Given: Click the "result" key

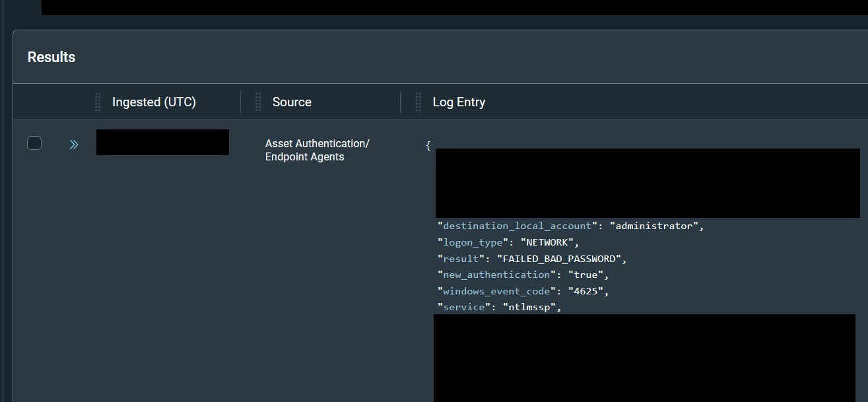Looking at the screenshot, I should (x=462, y=259).
